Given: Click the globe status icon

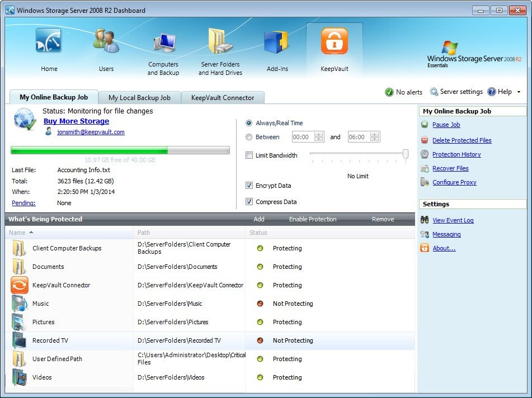Looking at the screenshot, I should point(25,119).
